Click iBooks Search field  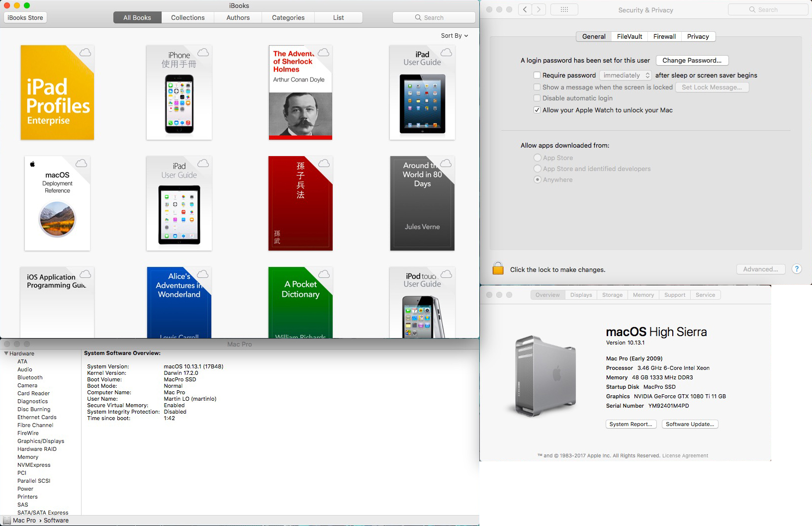point(434,17)
